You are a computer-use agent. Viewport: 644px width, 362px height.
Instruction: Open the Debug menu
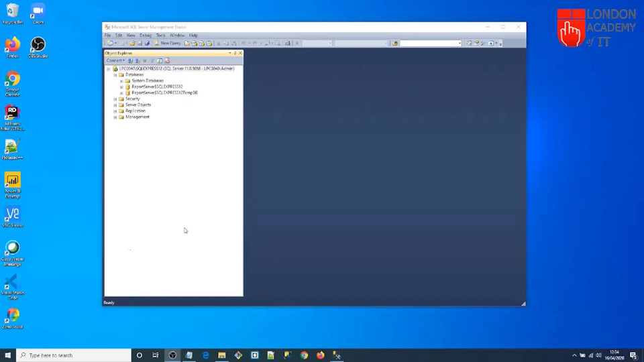click(146, 36)
